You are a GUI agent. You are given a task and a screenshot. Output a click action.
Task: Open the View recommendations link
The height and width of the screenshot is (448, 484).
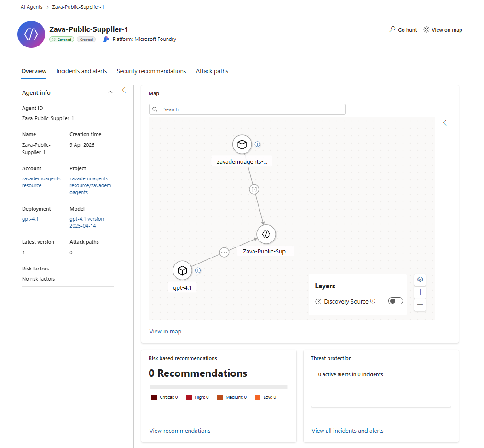[180, 431]
